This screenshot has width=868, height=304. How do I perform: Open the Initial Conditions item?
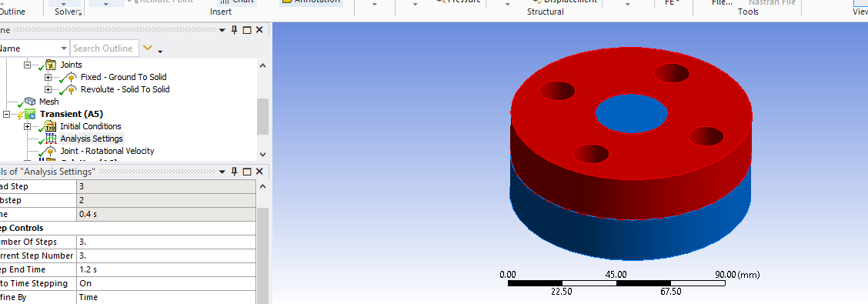coord(90,126)
